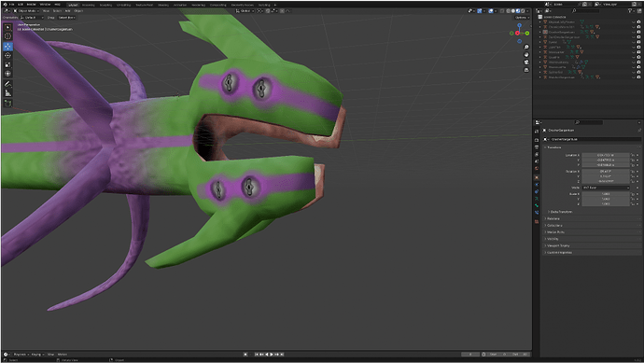The width and height of the screenshot is (644, 363).
Task: Click the navigation gizmo blue Z axis
Action: [519, 25]
